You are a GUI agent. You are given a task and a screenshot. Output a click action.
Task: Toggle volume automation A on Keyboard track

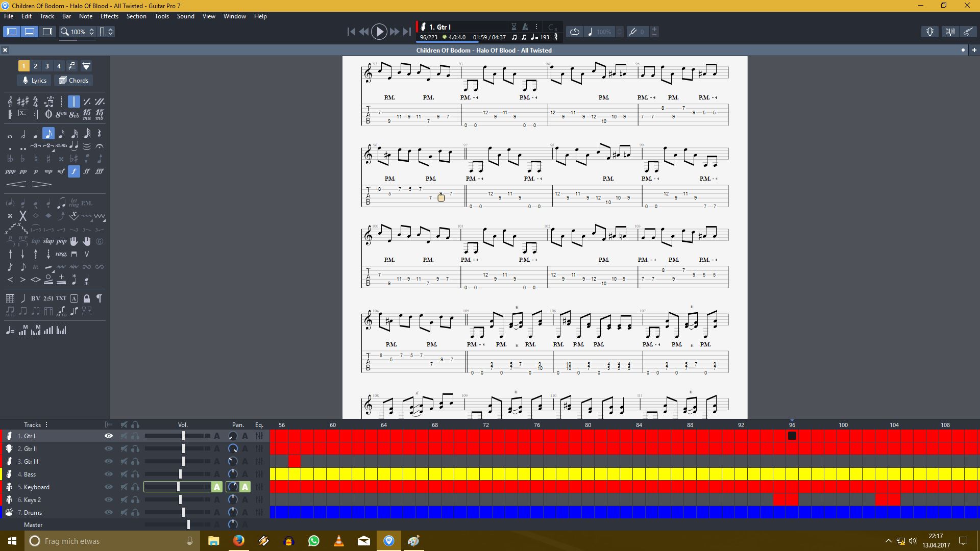tap(217, 487)
